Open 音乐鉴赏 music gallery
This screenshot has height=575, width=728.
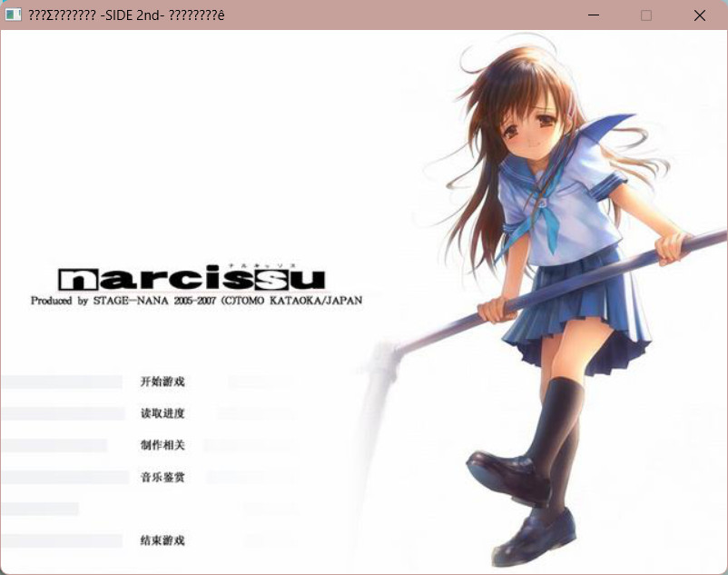point(162,477)
